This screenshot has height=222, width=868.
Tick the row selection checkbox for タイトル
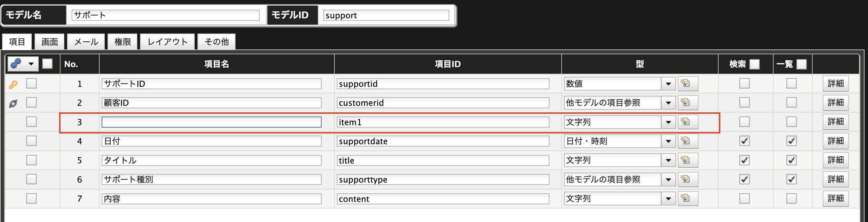coord(31,160)
